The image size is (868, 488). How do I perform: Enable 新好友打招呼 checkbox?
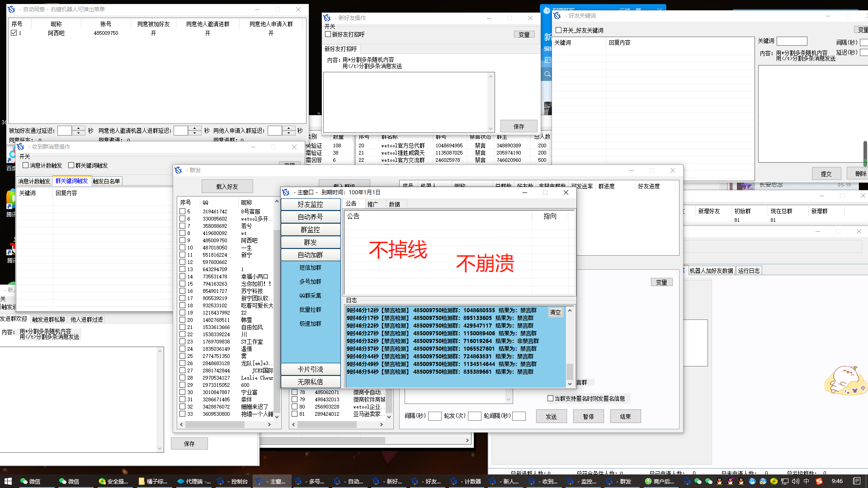click(328, 34)
